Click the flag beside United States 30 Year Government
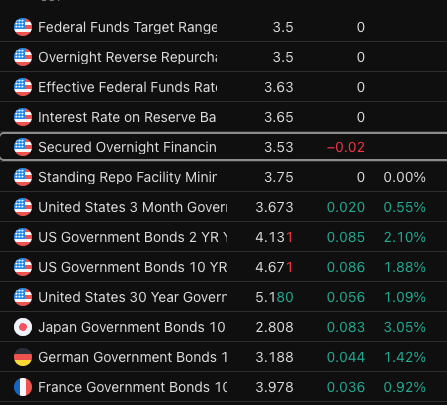 click(x=23, y=297)
